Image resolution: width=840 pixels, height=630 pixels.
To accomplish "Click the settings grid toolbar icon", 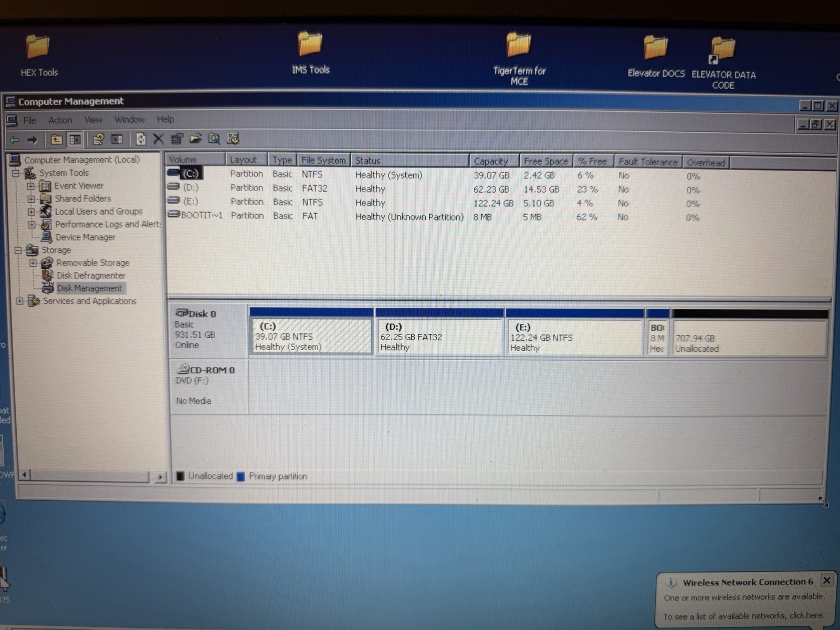I will [x=233, y=139].
